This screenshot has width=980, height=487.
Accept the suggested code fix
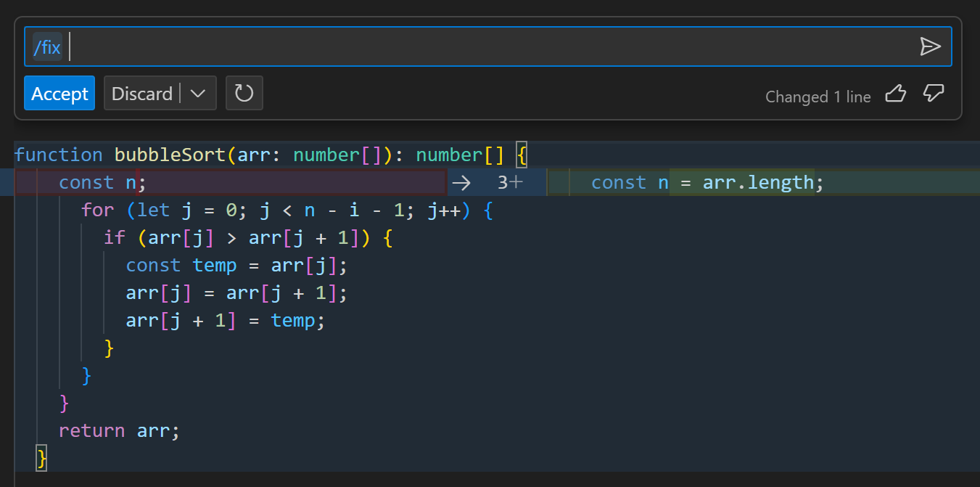pyautogui.click(x=59, y=93)
